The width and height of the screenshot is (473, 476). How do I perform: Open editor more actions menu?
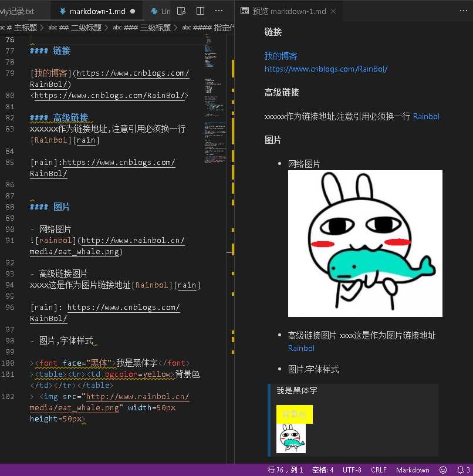[x=219, y=11]
